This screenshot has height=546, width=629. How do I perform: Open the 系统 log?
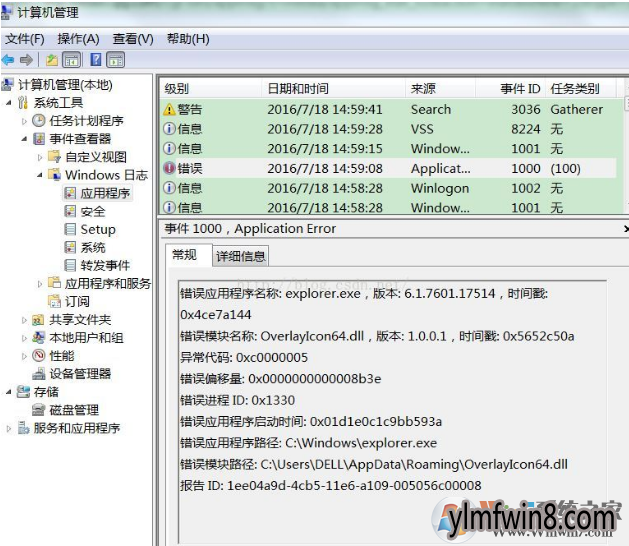[93, 248]
